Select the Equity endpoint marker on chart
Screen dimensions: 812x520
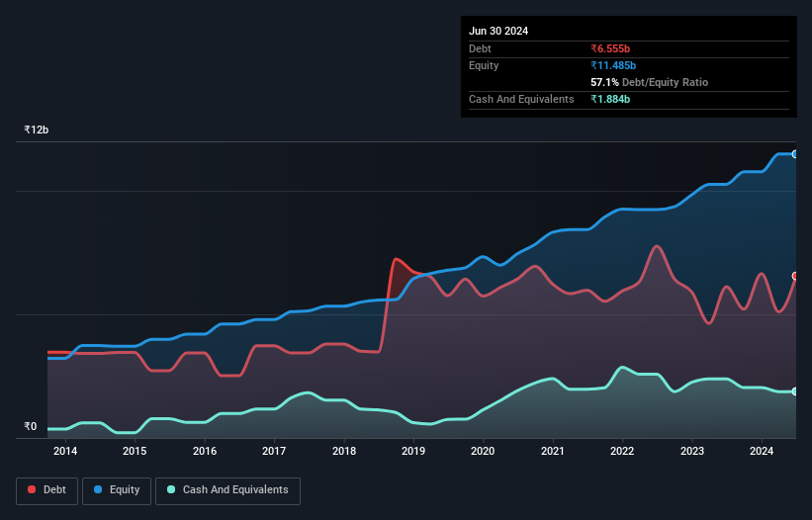pos(795,154)
